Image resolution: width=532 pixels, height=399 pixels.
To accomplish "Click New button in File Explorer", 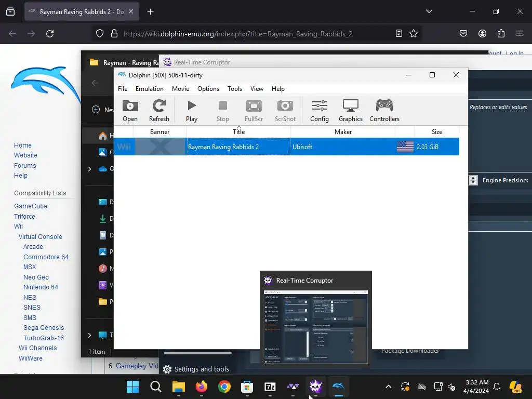I will (x=103, y=110).
